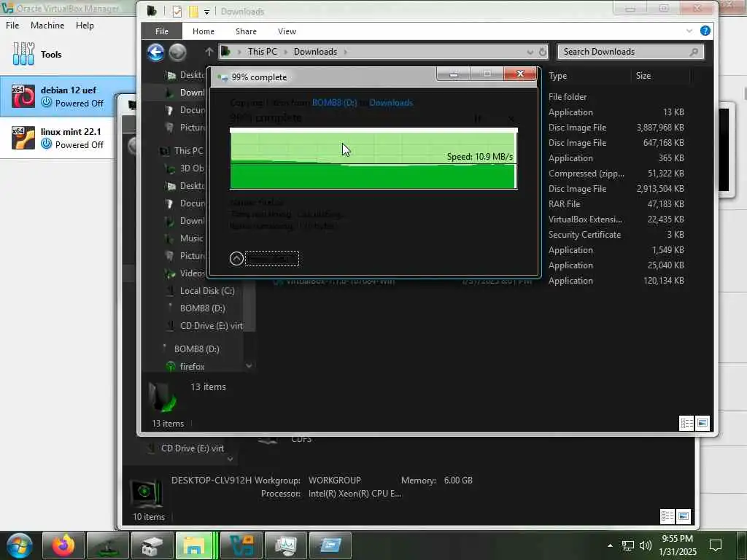Open Firefox from the taskbar

[x=63, y=545]
